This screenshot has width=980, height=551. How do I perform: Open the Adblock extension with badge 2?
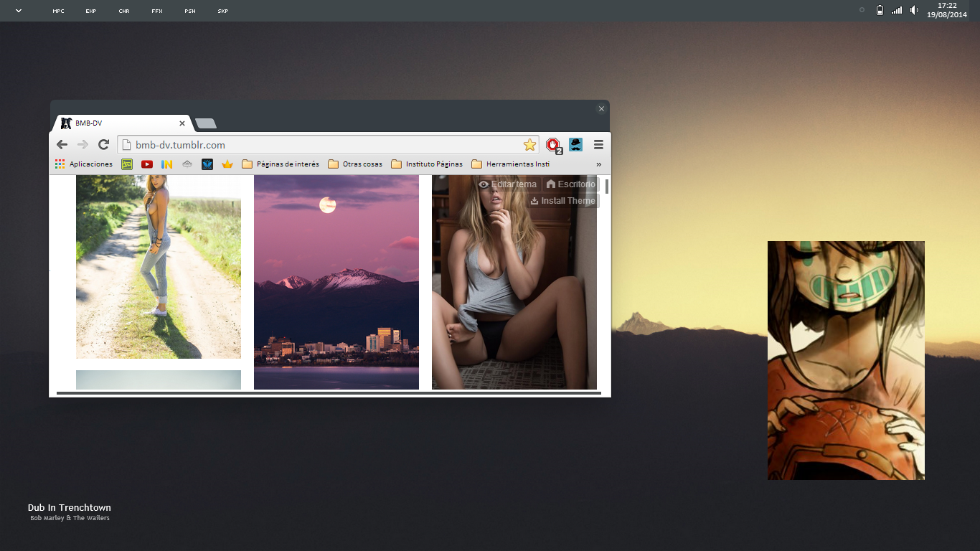click(553, 145)
